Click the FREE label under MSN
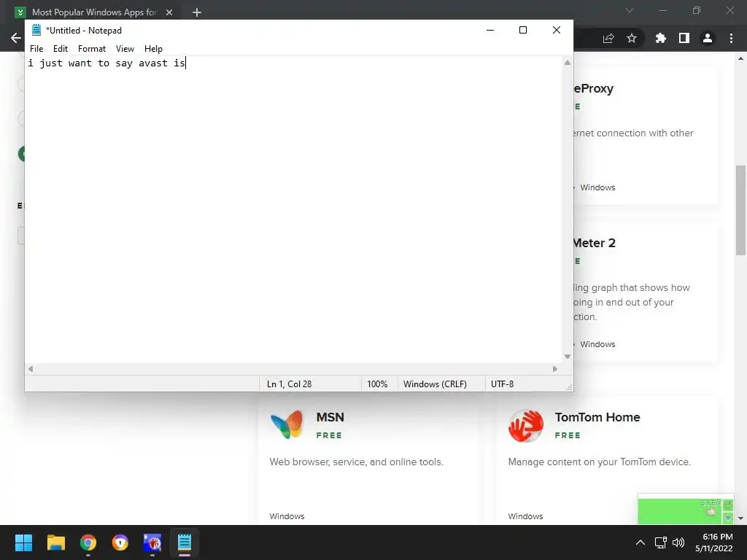747x560 pixels. point(329,435)
